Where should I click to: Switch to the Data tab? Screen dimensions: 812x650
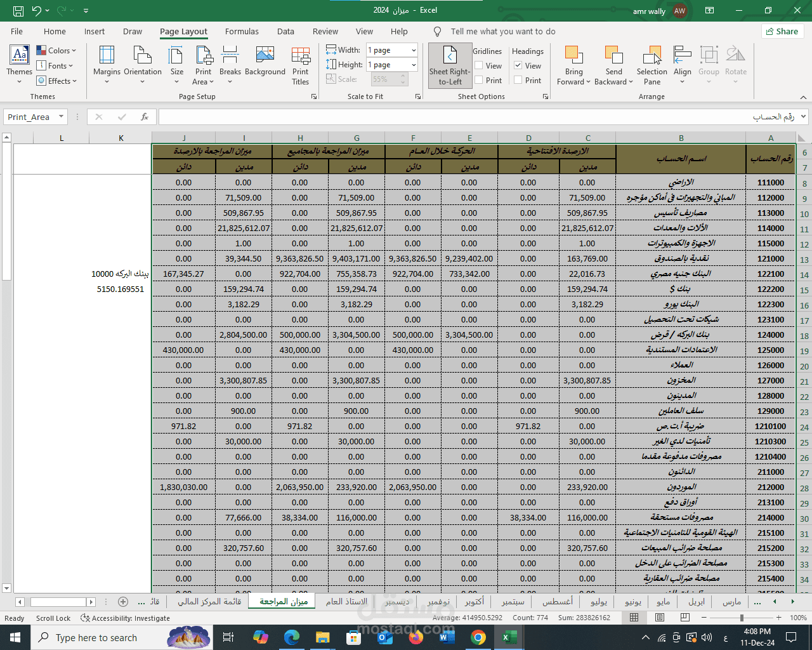click(x=285, y=31)
